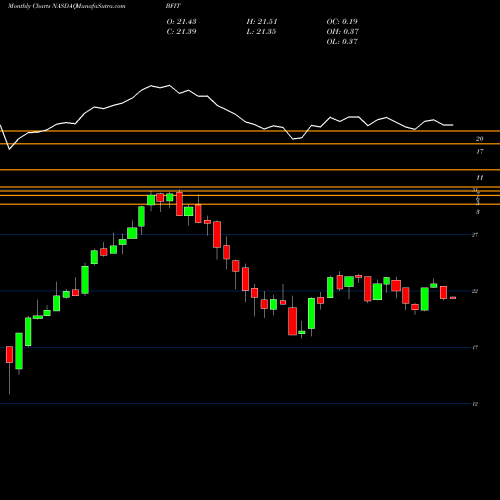Screen dimensions: 500x500
Task: Click the price axis label 22
Action: tap(475, 291)
